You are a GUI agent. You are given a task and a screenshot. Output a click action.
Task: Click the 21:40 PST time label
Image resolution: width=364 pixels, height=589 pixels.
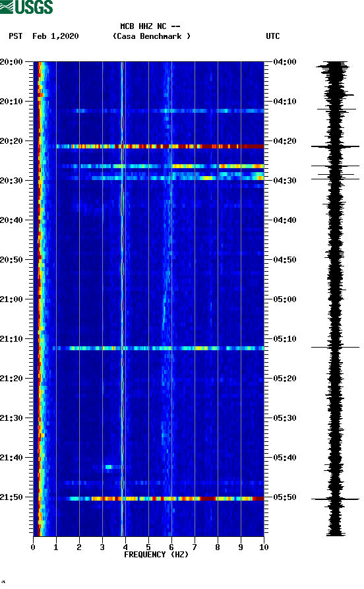pos(11,458)
